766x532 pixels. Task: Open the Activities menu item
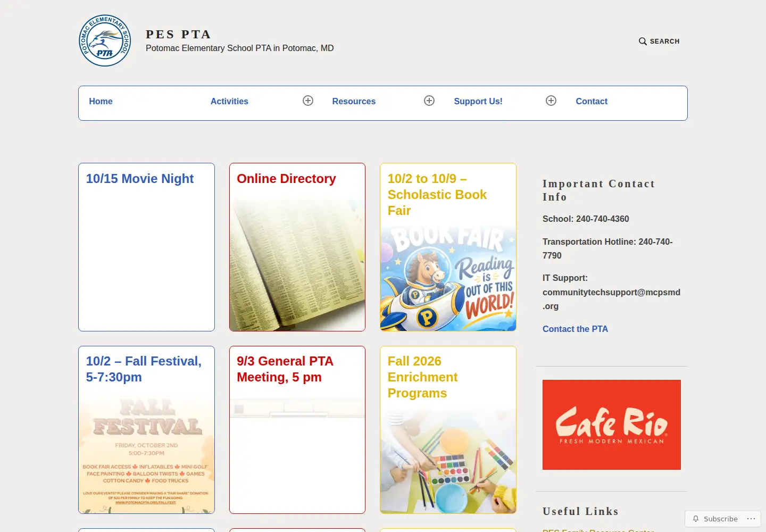229,101
